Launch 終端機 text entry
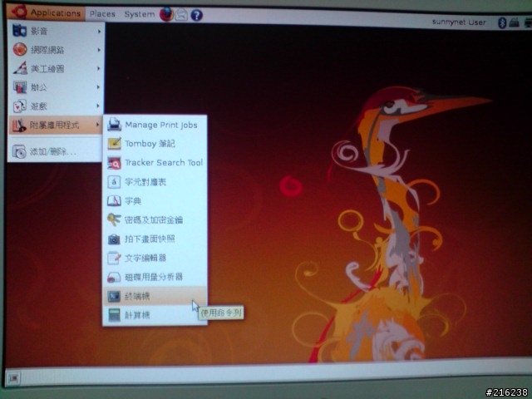The image size is (532, 399). pyautogui.click(x=137, y=297)
